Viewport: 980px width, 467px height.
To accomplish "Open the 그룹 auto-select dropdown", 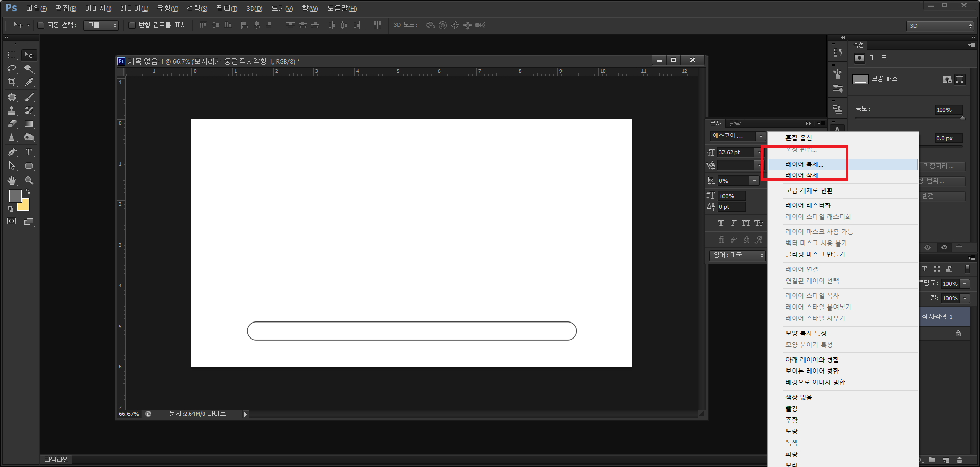I will pos(101,25).
